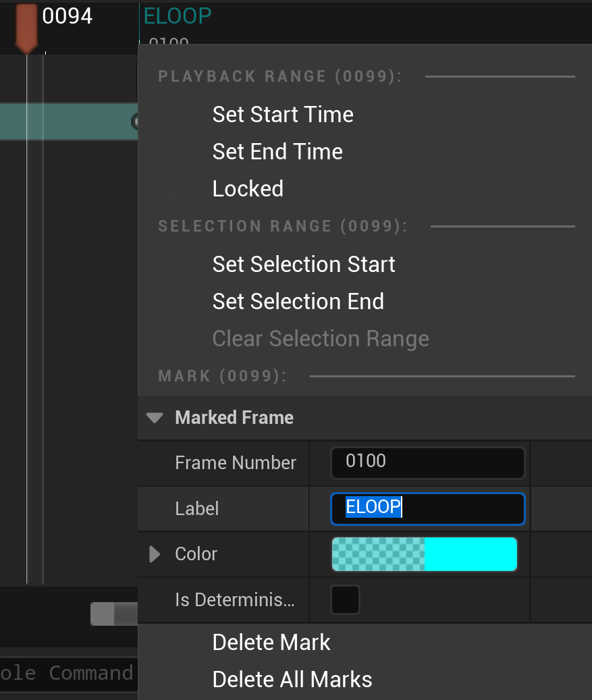Click Delete All Marks entry
Screen dimensions: 592x700
click(x=292, y=680)
